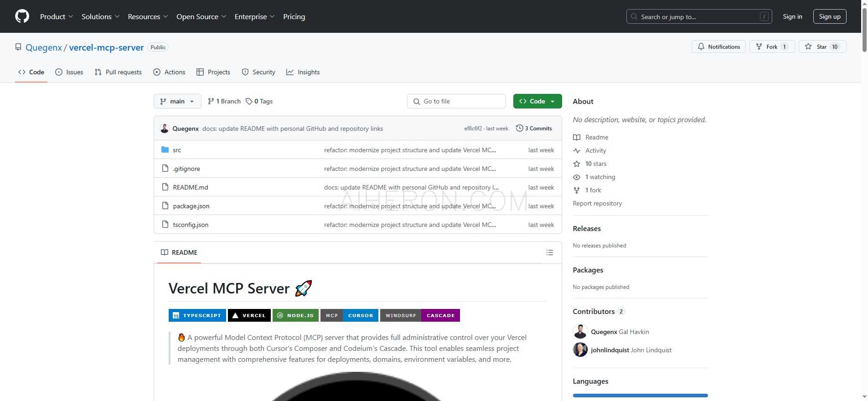This screenshot has width=868, height=401.
Task: Click the Node.js badge
Action: coord(295,315)
